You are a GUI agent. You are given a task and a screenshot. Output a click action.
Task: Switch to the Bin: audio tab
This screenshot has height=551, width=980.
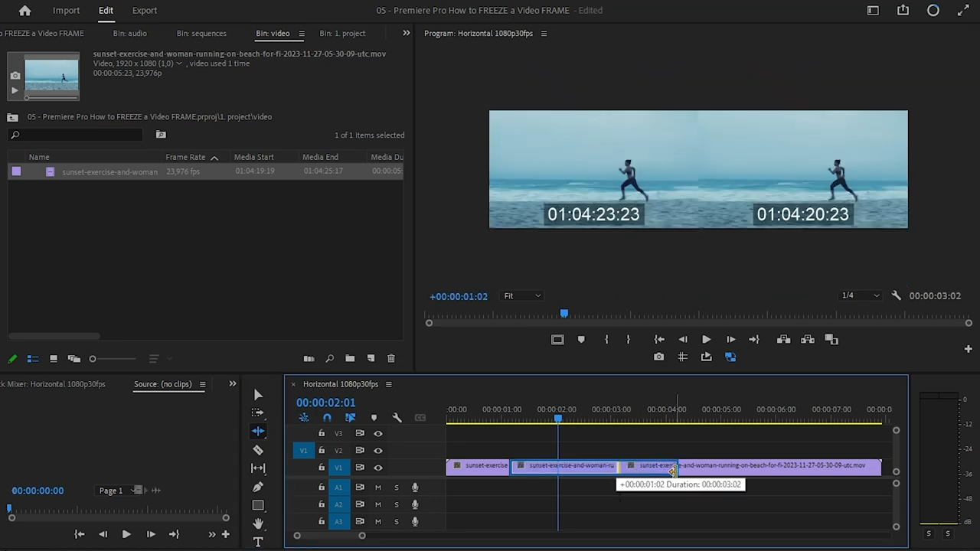point(129,33)
